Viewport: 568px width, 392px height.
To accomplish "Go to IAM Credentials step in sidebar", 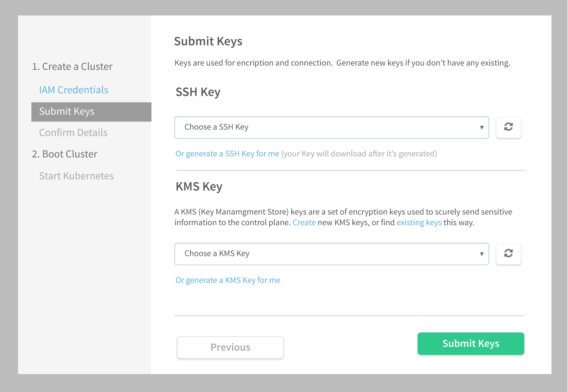I will 73,90.
